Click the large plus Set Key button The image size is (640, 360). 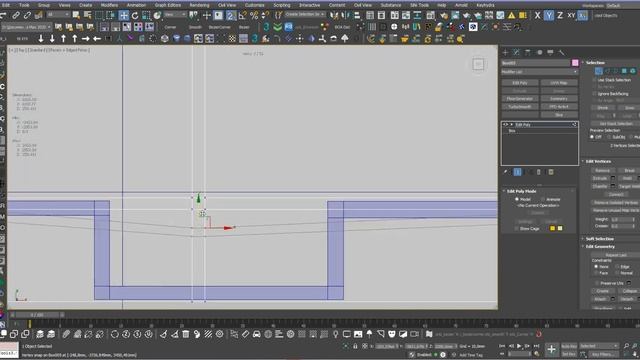pyautogui.click(x=551, y=349)
